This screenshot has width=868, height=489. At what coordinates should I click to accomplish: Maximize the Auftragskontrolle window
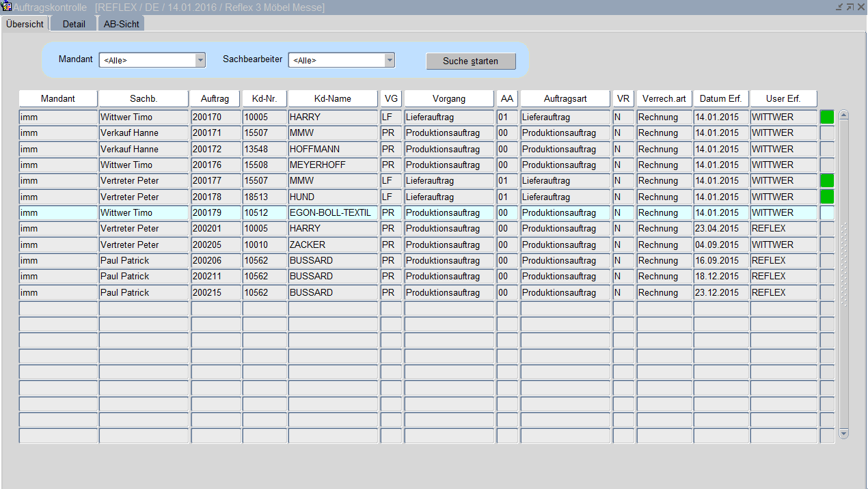[x=850, y=7]
